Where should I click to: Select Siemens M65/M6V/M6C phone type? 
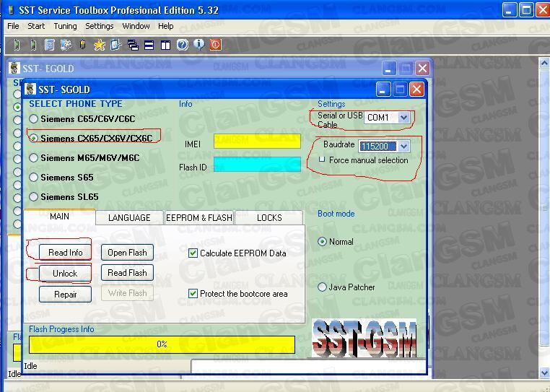[33, 157]
